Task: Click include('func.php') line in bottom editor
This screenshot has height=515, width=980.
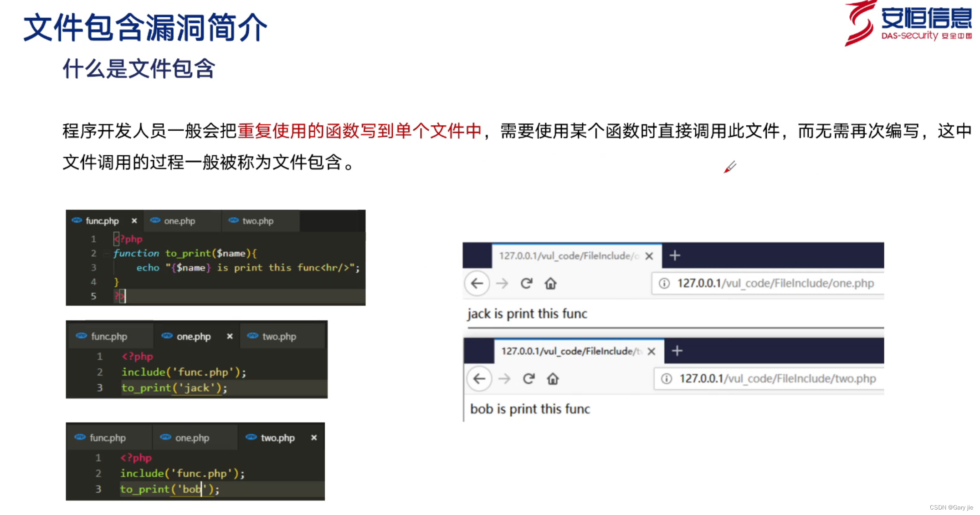Action: (182, 474)
